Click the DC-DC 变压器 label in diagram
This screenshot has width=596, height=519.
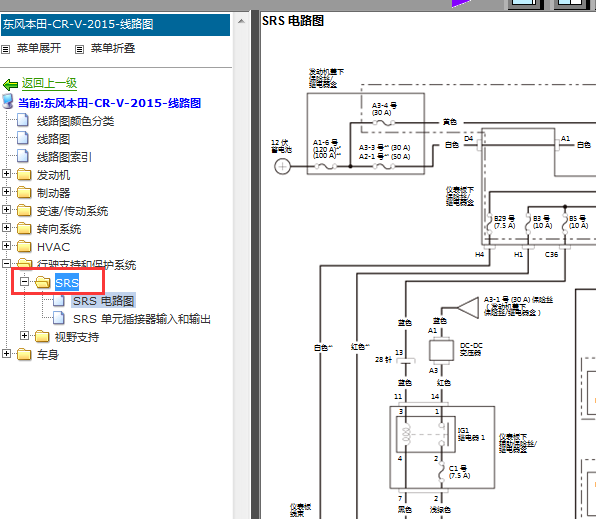pos(471,349)
